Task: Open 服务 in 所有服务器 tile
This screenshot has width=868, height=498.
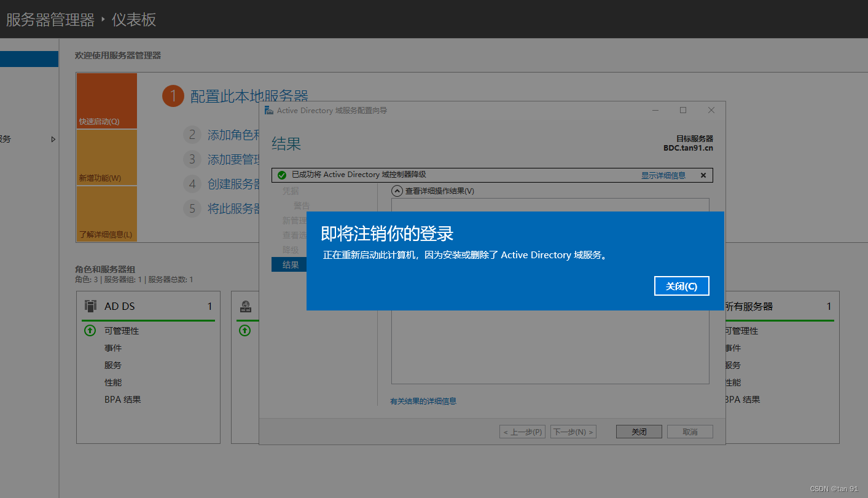Action: [x=733, y=365]
